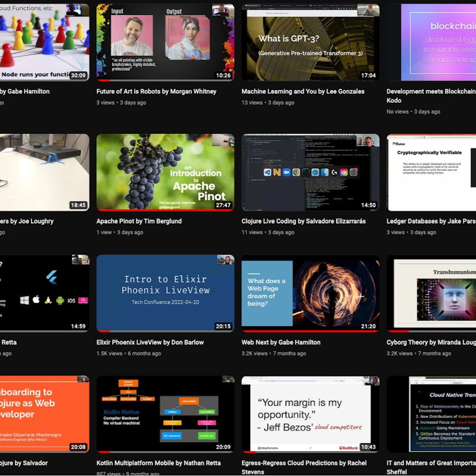Click the '10:43' duration badge
Image resolution: width=476 pixels, height=476 pixels.
[368, 447]
